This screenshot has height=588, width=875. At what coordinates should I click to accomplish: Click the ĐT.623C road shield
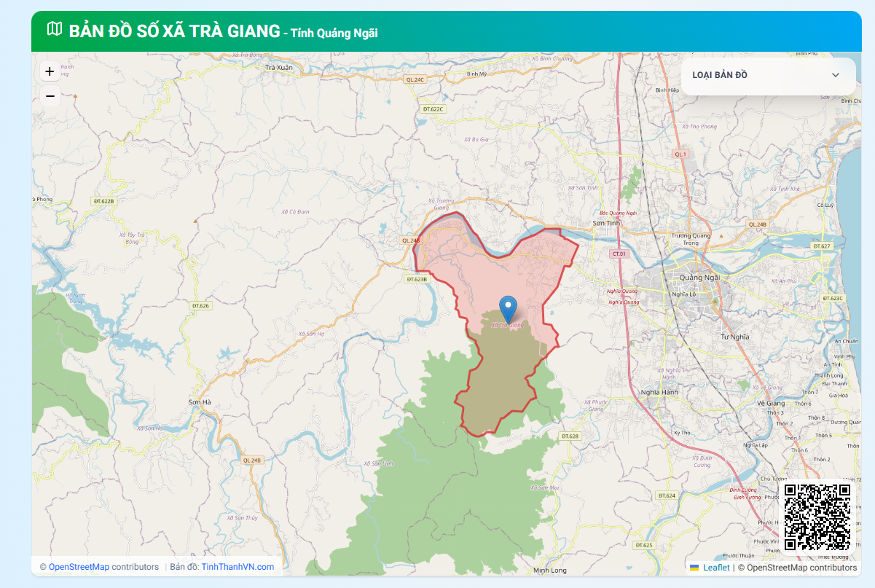point(832,298)
